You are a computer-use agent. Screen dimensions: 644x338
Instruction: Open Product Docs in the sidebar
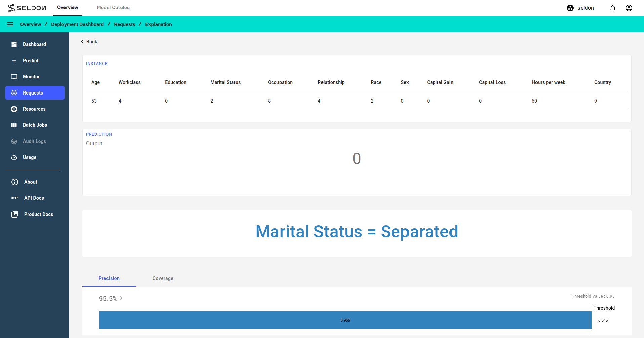point(35,214)
